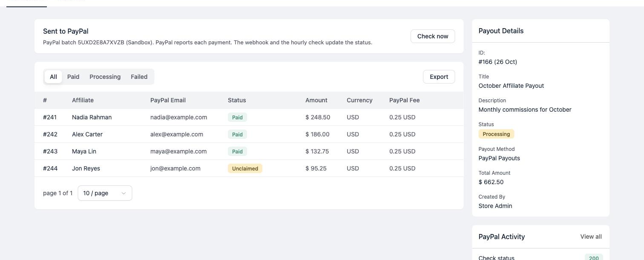Click amount $ 248.50

tap(318, 117)
